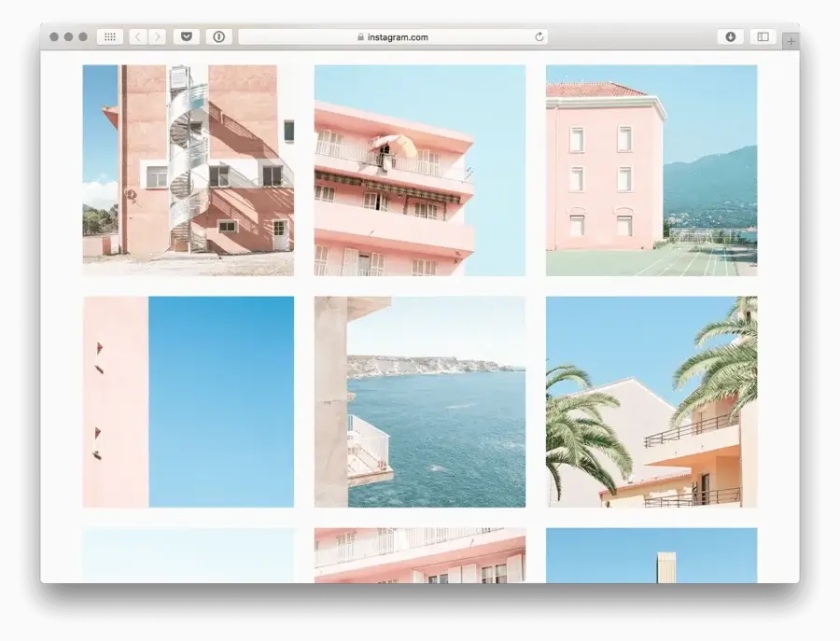Minimize the Safari window
The height and width of the screenshot is (641, 840).
click(x=68, y=37)
